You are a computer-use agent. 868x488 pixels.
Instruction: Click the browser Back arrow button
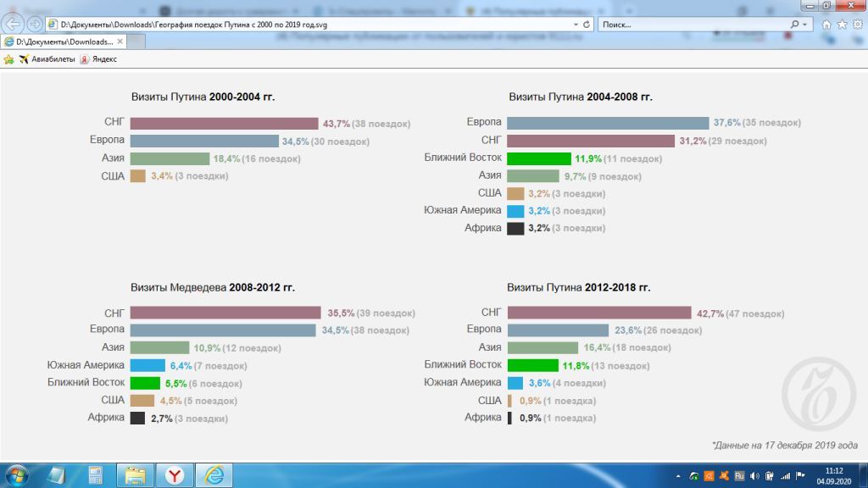pyautogui.click(x=14, y=24)
